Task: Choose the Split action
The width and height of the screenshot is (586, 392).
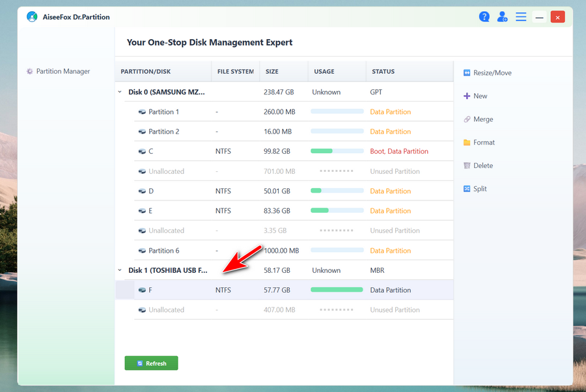Action: tap(475, 189)
